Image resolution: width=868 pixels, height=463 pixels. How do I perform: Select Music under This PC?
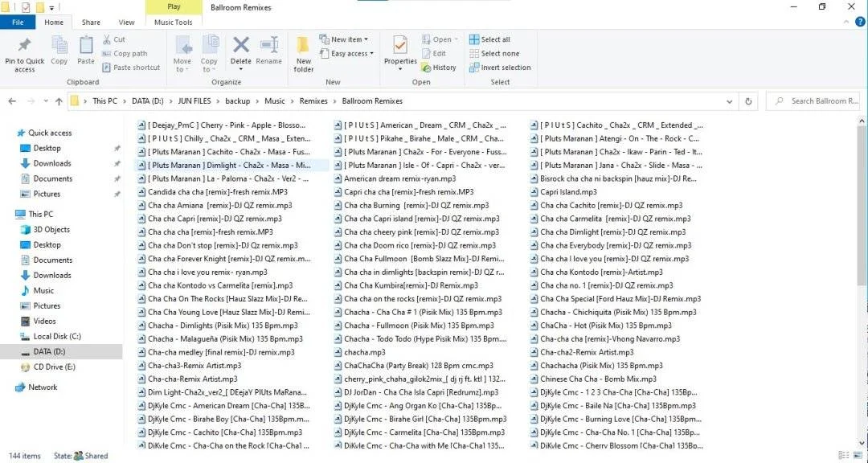37,290
